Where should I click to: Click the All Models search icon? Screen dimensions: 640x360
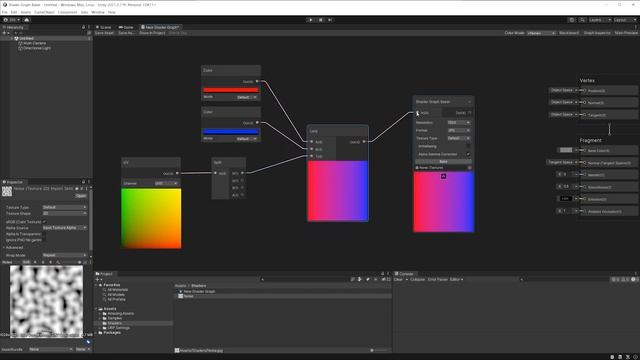point(105,295)
